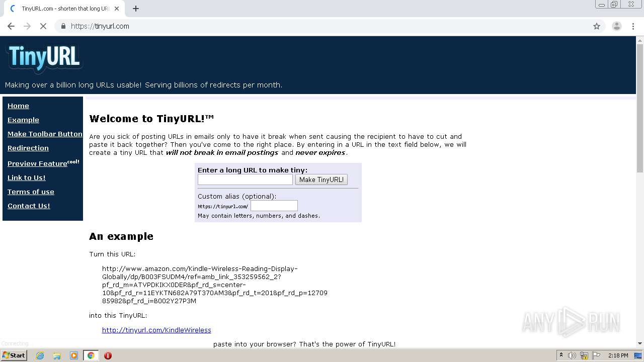The width and height of the screenshot is (644, 362).
Task: Click the TinyURL logo
Action: [x=44, y=57]
